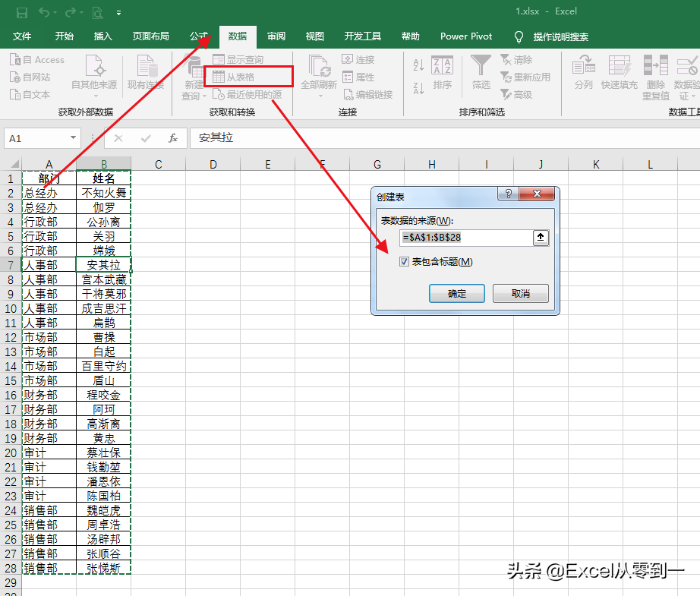Image resolution: width=700 pixels, height=596 pixels.
Task: Click the Undo arrow icon
Action: 44,12
